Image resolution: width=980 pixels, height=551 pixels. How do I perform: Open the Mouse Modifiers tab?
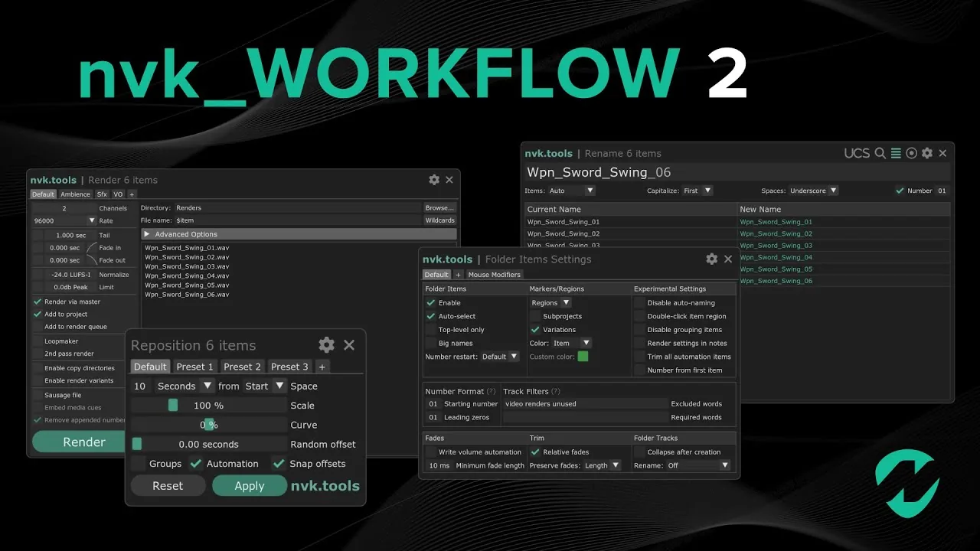[x=494, y=275]
